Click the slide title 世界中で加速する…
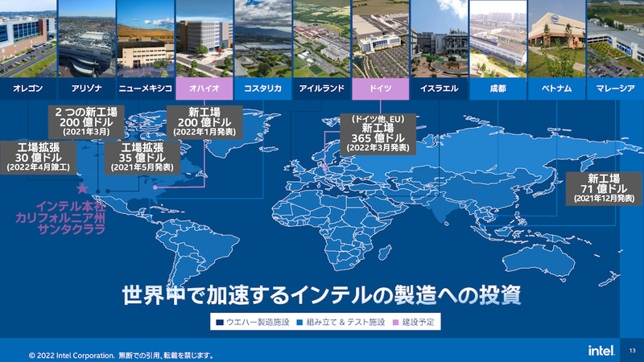The height and width of the screenshot is (362, 644). 321,294
